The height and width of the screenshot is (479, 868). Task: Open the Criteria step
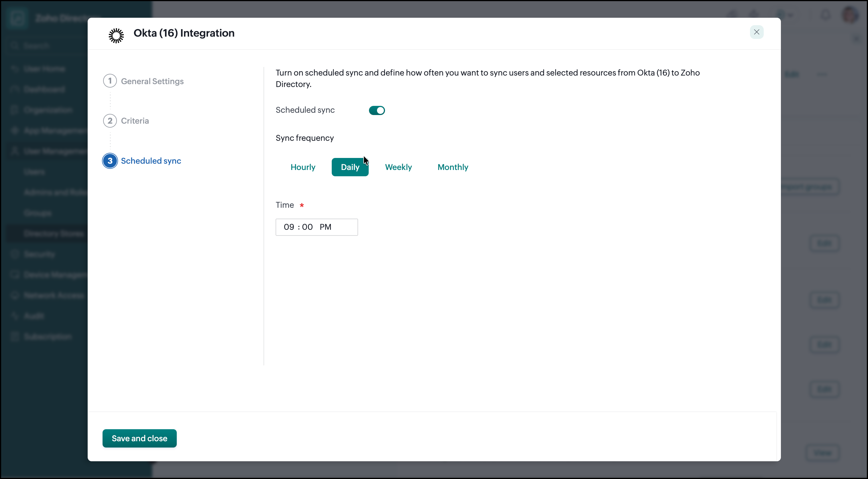click(135, 120)
